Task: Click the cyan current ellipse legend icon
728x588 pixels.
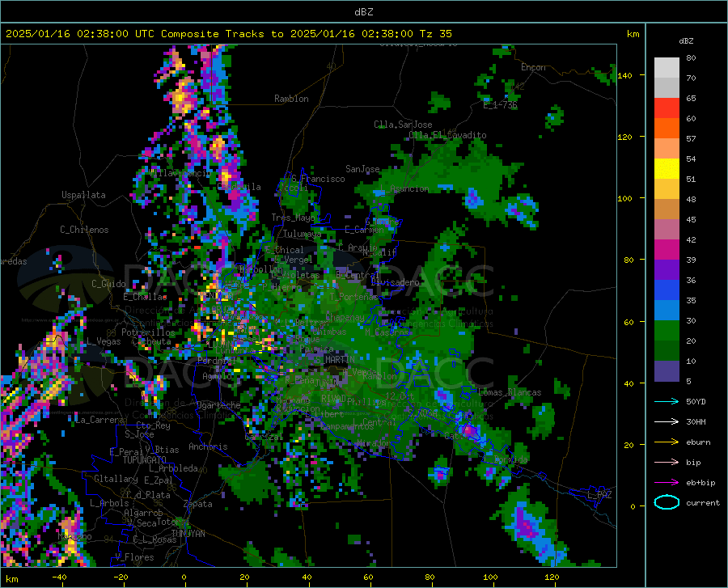Action: click(x=667, y=502)
